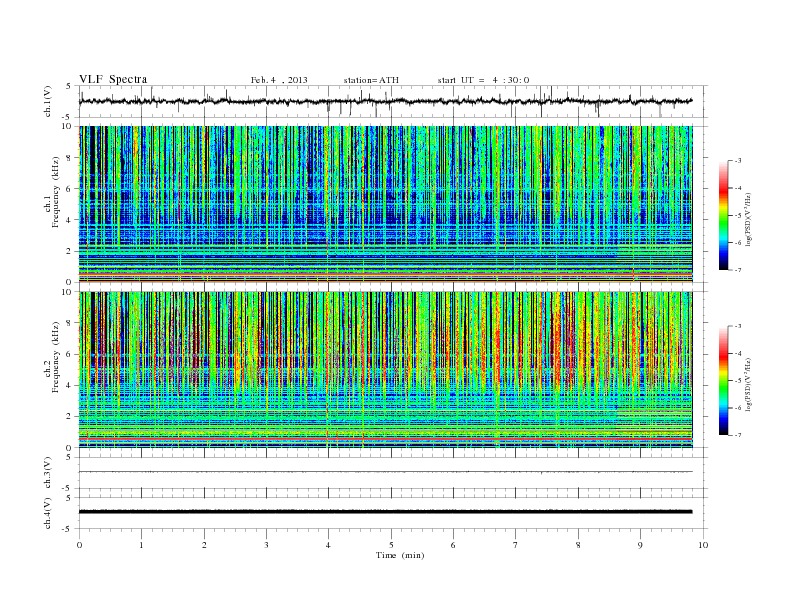This screenshot has height=612, width=792.
Task: Click the "8" kHz tick on ch.1 spectrogram
Action: point(69,158)
